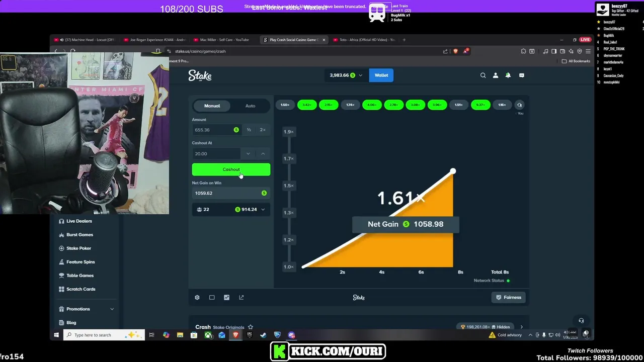644x362 pixels.
Task: Close the Play Crash Social Casino tab
Action: pyautogui.click(x=324, y=40)
